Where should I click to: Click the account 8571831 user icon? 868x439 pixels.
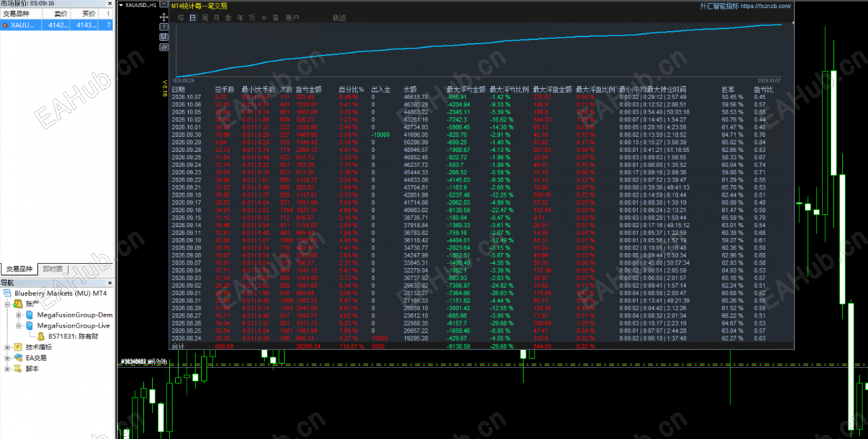41,336
